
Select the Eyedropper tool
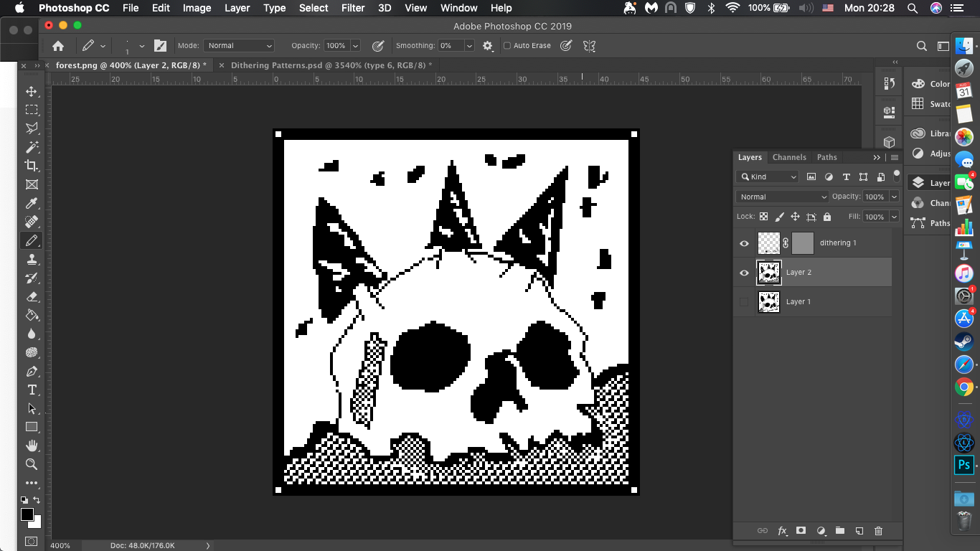point(32,204)
